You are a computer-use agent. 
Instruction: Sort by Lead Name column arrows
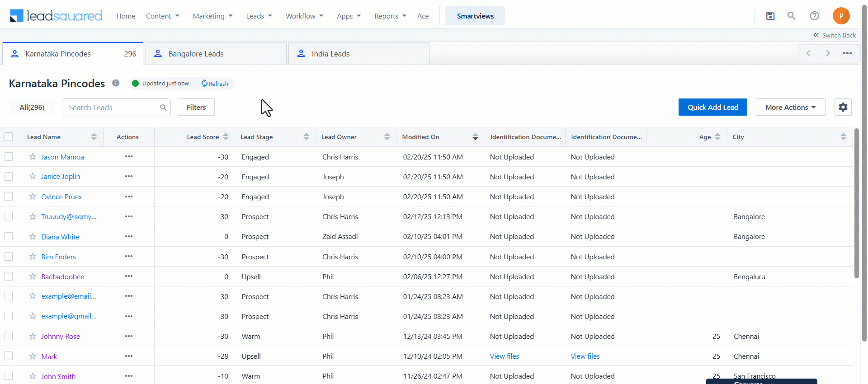point(94,137)
